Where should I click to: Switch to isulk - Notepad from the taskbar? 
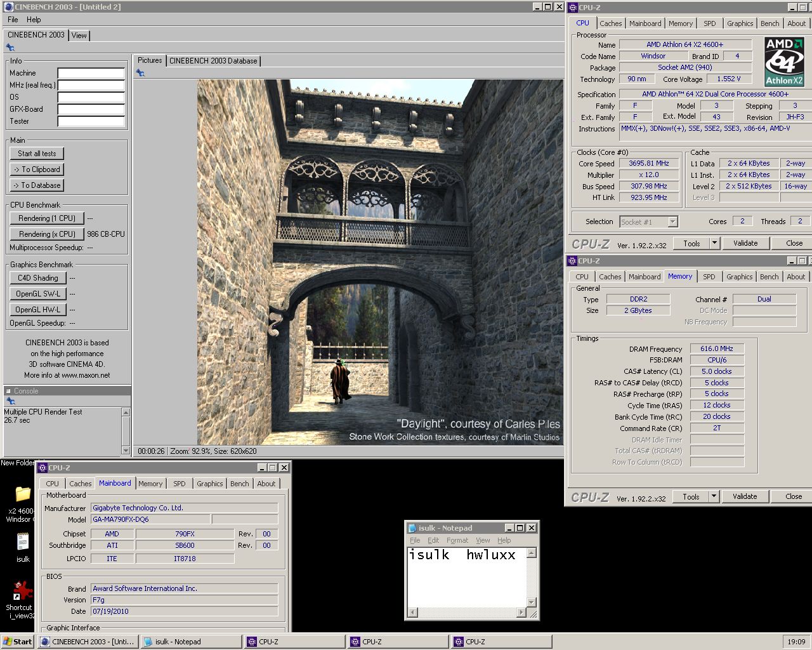[190, 642]
